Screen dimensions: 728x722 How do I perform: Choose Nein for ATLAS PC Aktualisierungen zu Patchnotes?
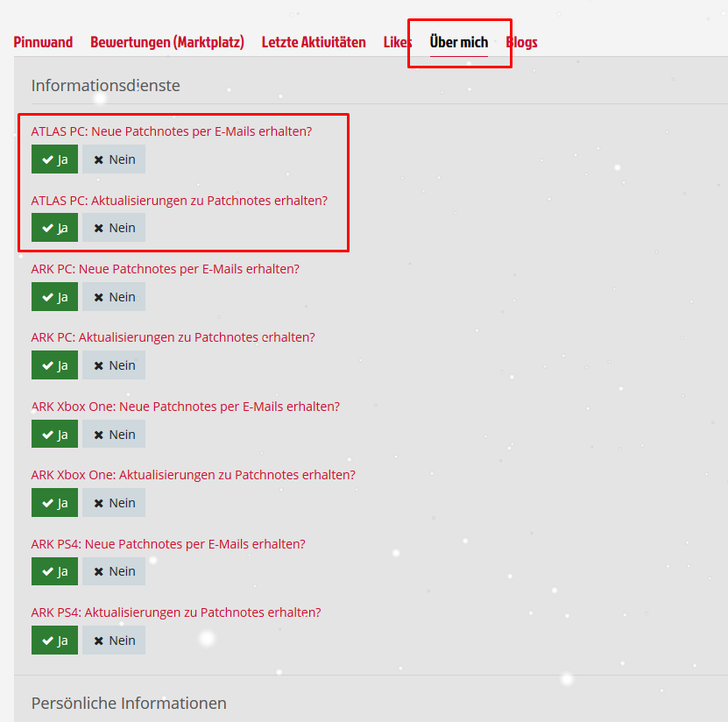[x=114, y=228]
